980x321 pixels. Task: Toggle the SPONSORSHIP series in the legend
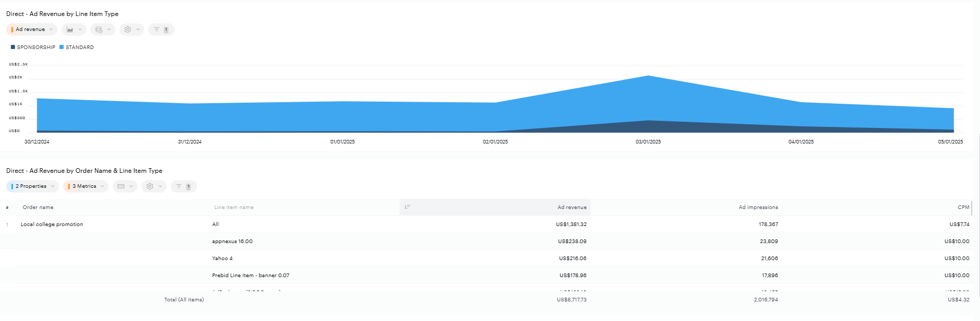click(33, 47)
